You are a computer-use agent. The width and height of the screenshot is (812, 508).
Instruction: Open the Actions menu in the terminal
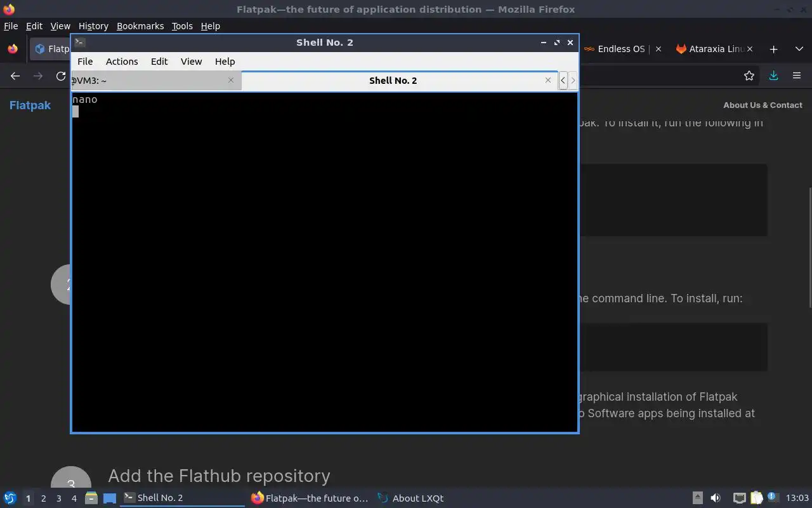click(122, 62)
